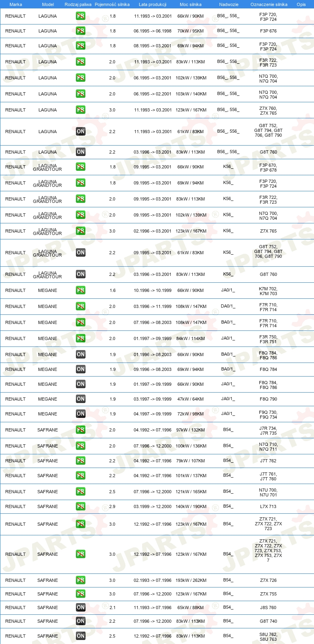
Task: Click petrol icon in Megane 2.0 BA0/1_ row
Action: (x=81, y=322)
